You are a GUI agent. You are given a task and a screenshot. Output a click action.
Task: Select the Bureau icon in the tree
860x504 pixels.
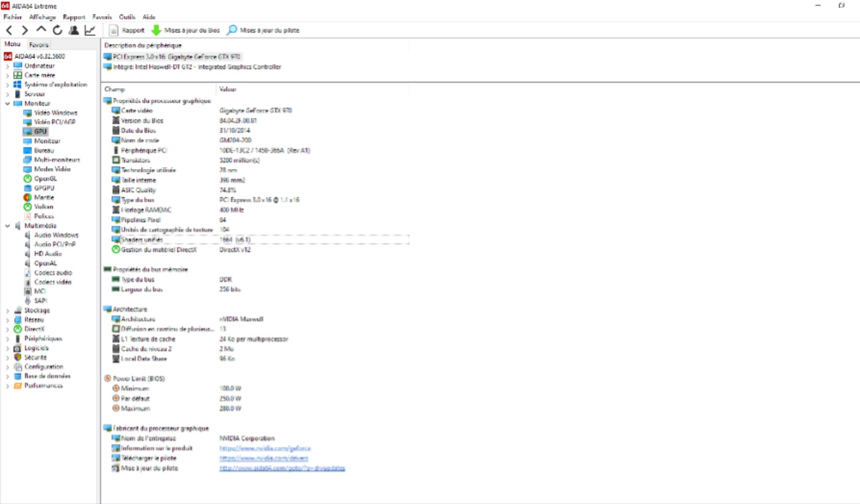[28, 150]
